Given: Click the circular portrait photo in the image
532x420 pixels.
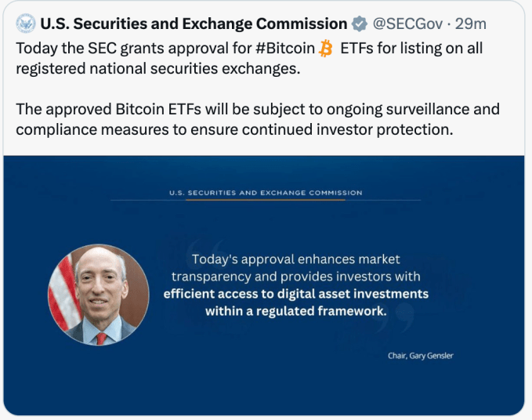Looking at the screenshot, I should [x=99, y=294].
